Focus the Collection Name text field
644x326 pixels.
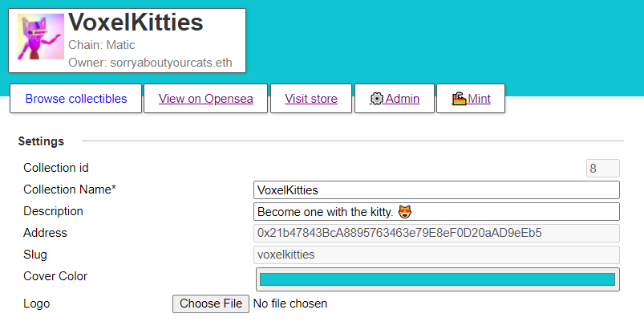point(436,190)
